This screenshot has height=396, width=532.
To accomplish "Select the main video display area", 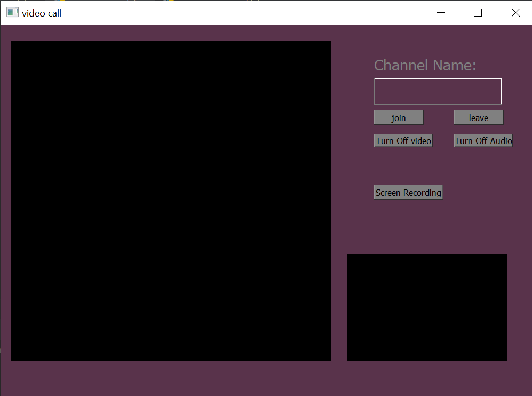I will [x=171, y=200].
